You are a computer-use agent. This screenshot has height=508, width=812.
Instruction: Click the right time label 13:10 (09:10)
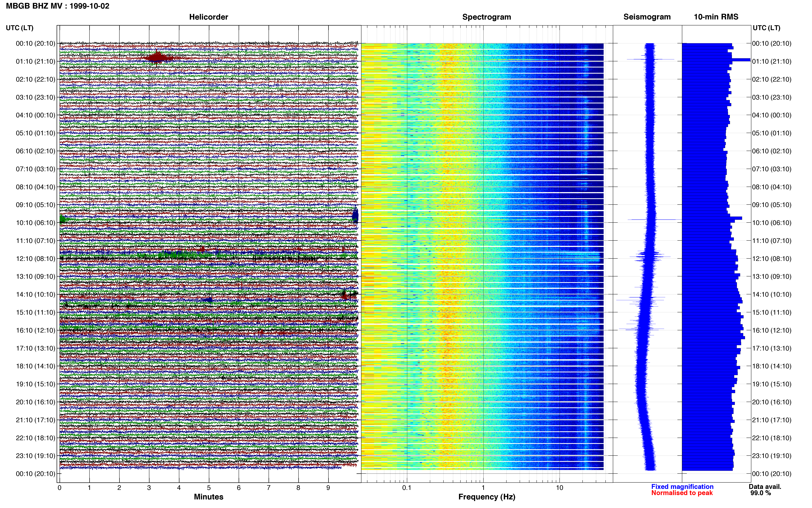772,277
